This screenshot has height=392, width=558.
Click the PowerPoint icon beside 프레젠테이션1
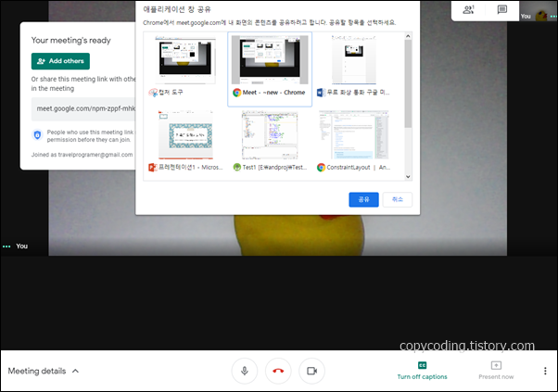[152, 167]
